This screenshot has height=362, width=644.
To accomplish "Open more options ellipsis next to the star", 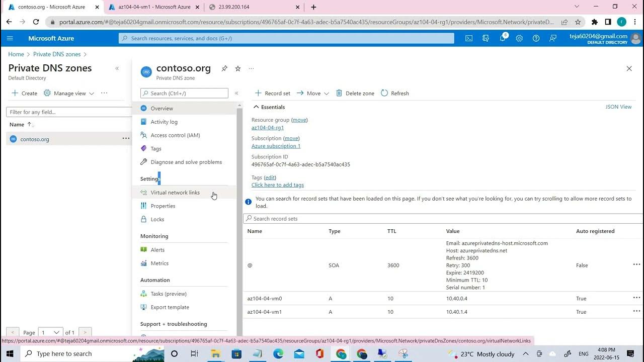I will (x=252, y=68).
